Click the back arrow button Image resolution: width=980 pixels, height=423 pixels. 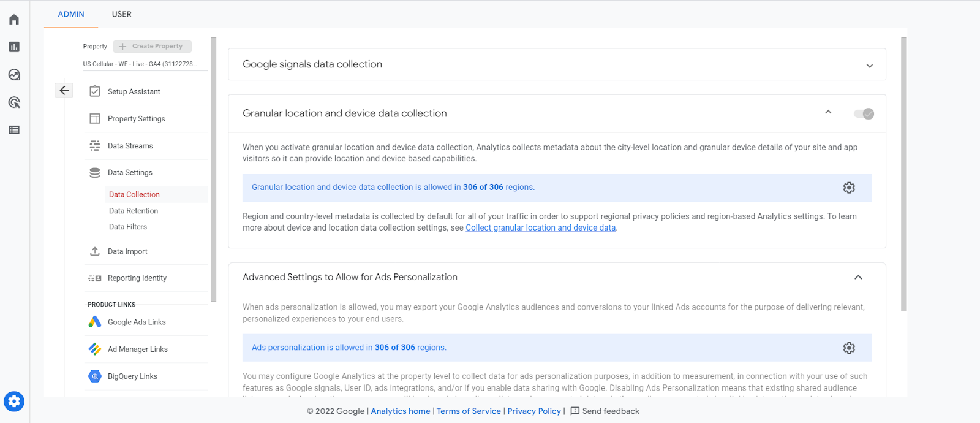[64, 91]
